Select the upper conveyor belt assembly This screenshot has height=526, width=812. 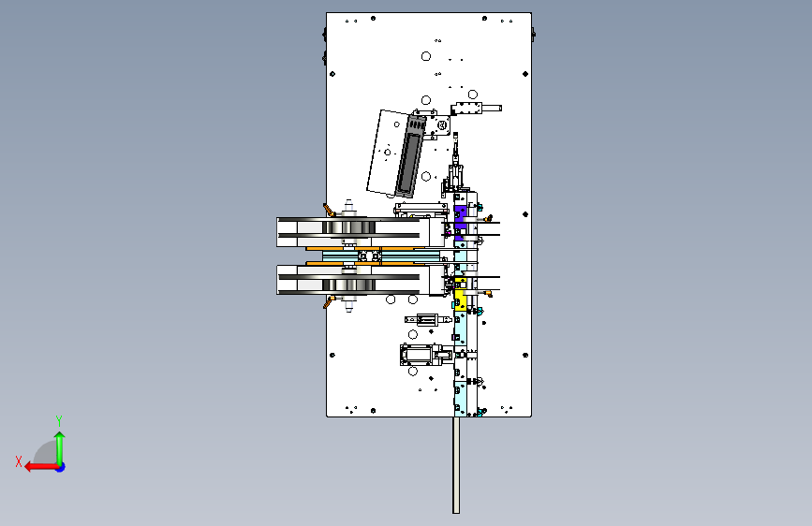360,231
